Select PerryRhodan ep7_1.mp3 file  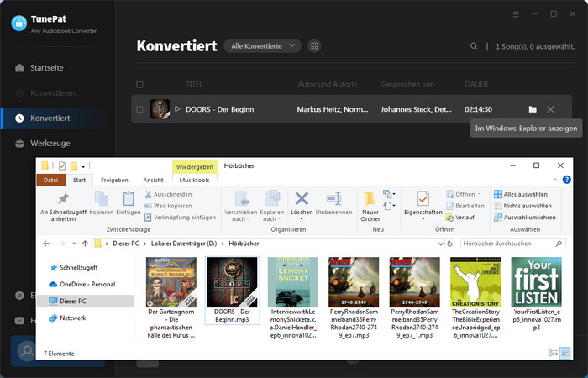[415, 298]
